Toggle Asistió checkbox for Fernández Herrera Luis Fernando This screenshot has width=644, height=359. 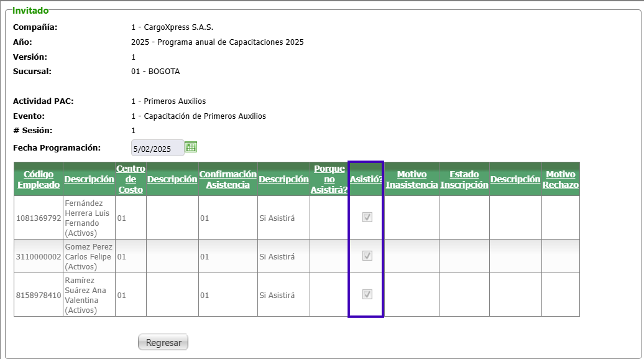tap(367, 217)
